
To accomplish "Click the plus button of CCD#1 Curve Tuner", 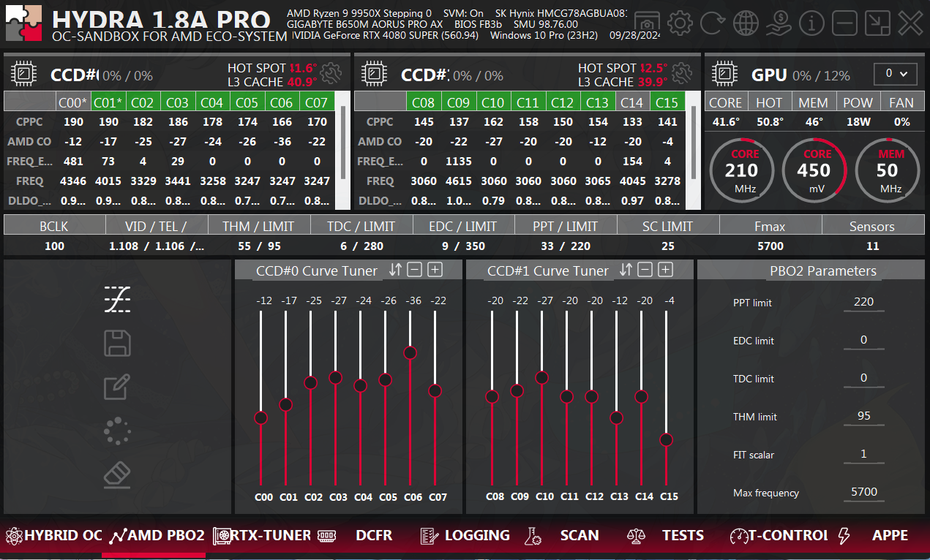I will (665, 270).
